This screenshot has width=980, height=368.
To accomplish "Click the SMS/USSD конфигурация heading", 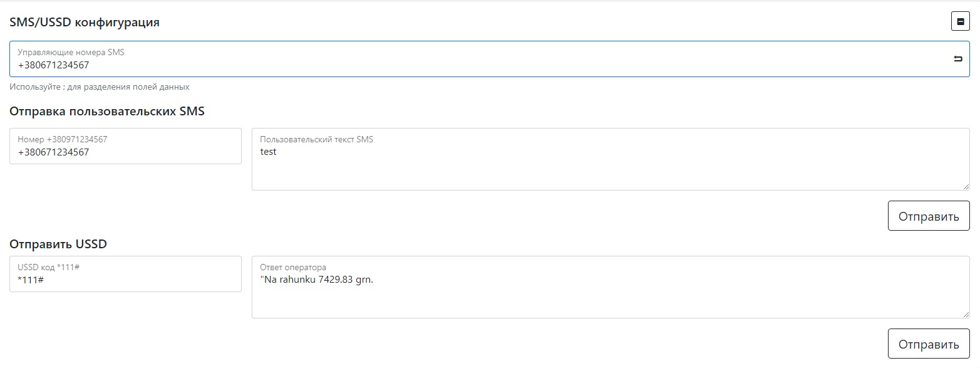I will 85,23.
